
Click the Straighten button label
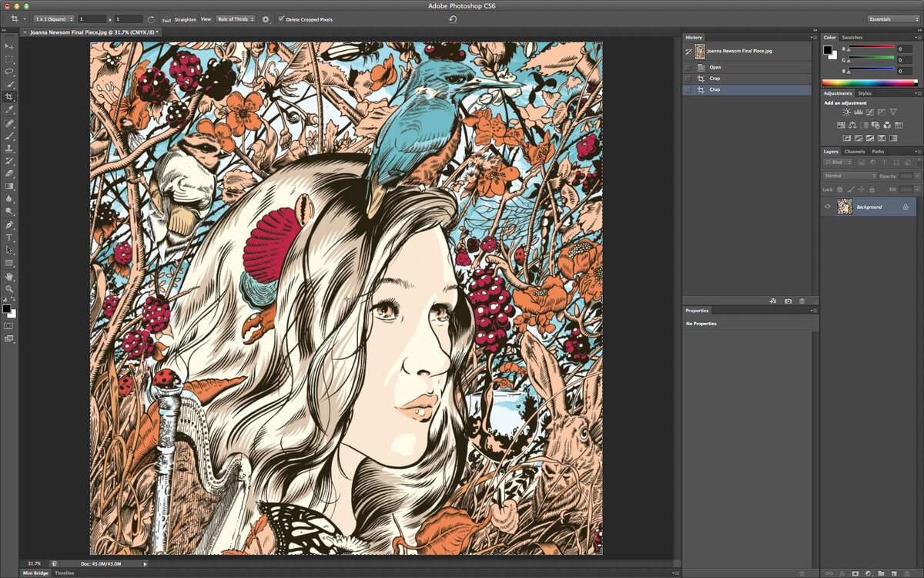(x=186, y=19)
